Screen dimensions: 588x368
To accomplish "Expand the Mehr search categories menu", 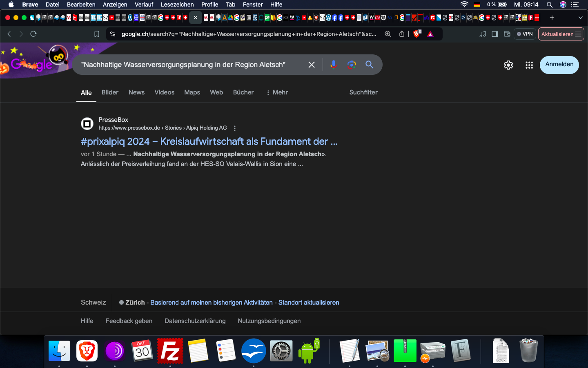I will (x=277, y=92).
